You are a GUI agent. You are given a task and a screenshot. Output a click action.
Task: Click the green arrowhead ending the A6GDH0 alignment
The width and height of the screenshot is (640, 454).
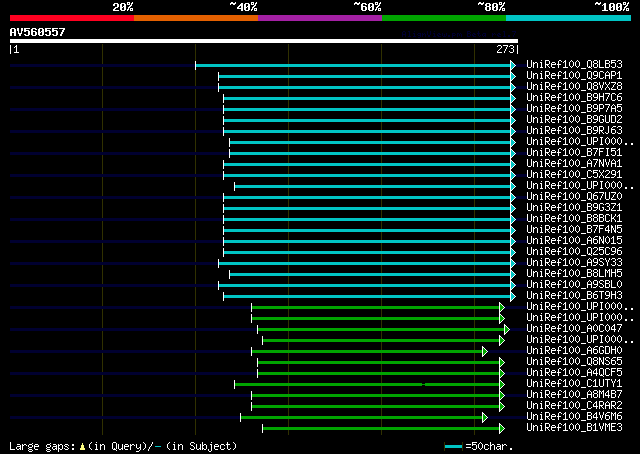pyautogui.click(x=485, y=352)
